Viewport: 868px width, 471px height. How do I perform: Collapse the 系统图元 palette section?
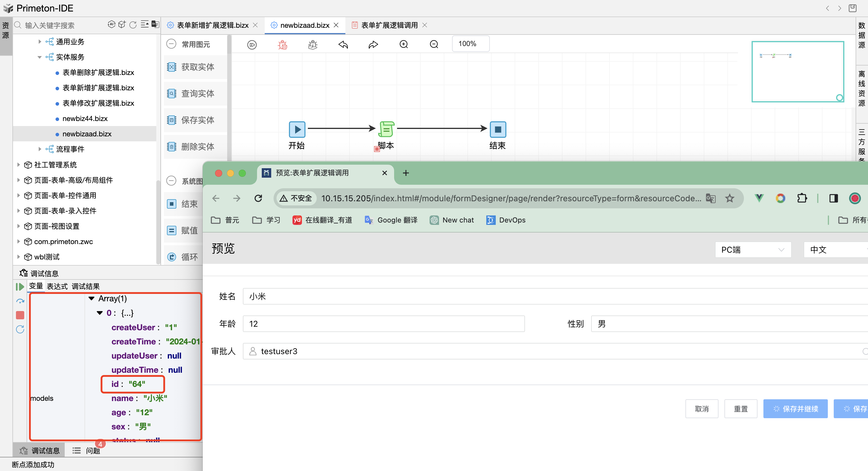172,181
